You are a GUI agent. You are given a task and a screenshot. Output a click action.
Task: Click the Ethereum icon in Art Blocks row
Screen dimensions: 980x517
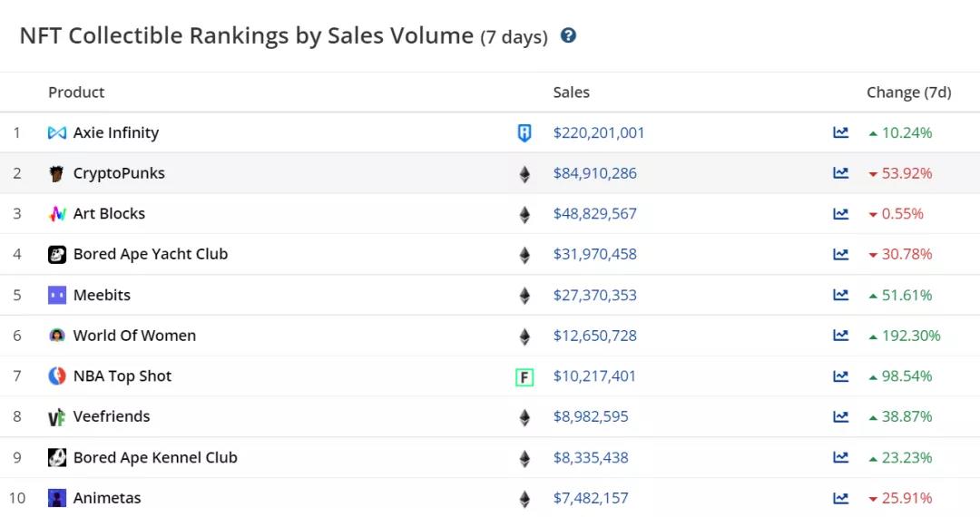point(524,215)
